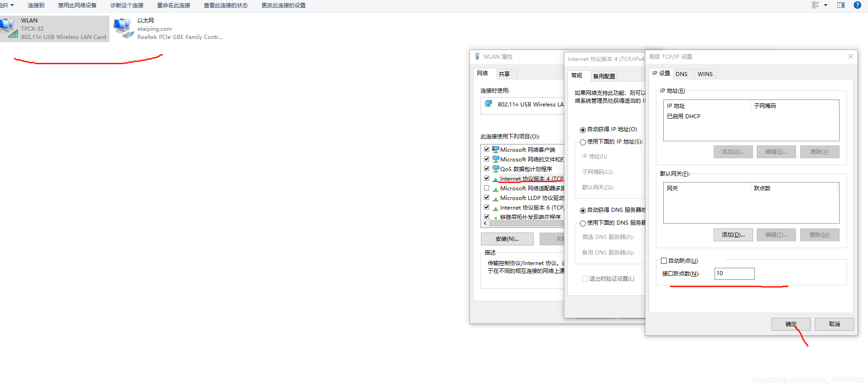Switch to WINS tab

click(x=705, y=74)
